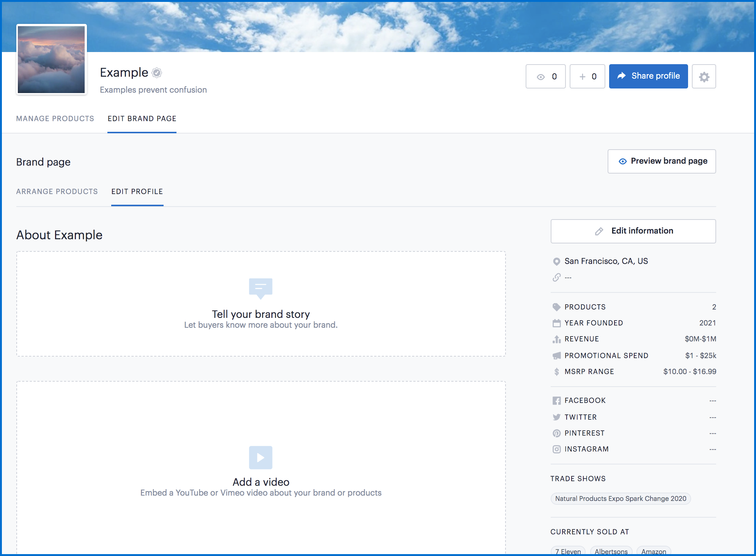Click the plus followers count button
Image resolution: width=756 pixels, height=556 pixels.
pyautogui.click(x=587, y=77)
